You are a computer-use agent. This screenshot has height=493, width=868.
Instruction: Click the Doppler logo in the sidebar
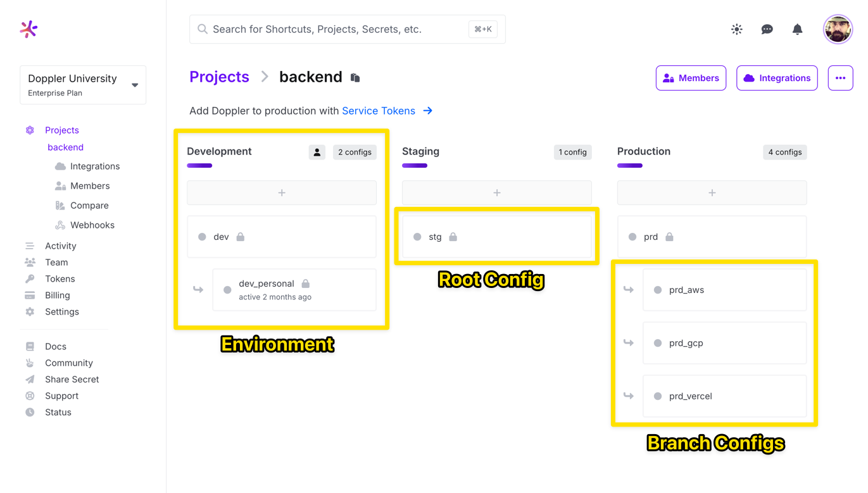pos(28,29)
